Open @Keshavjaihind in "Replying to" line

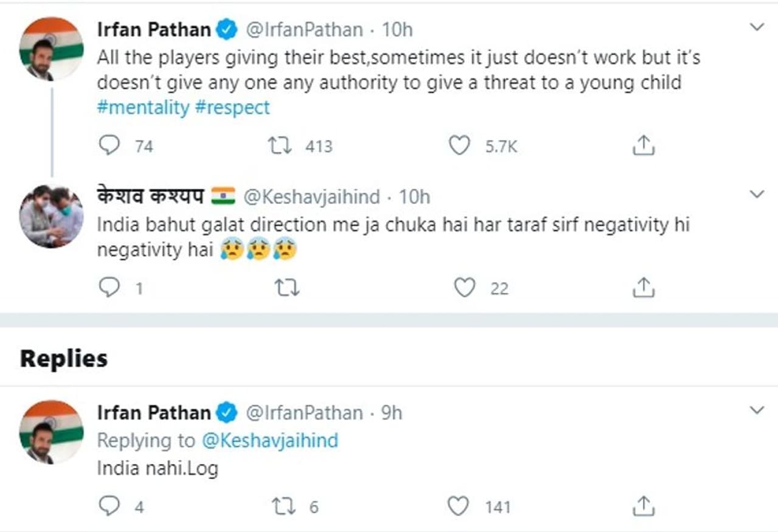(x=270, y=441)
